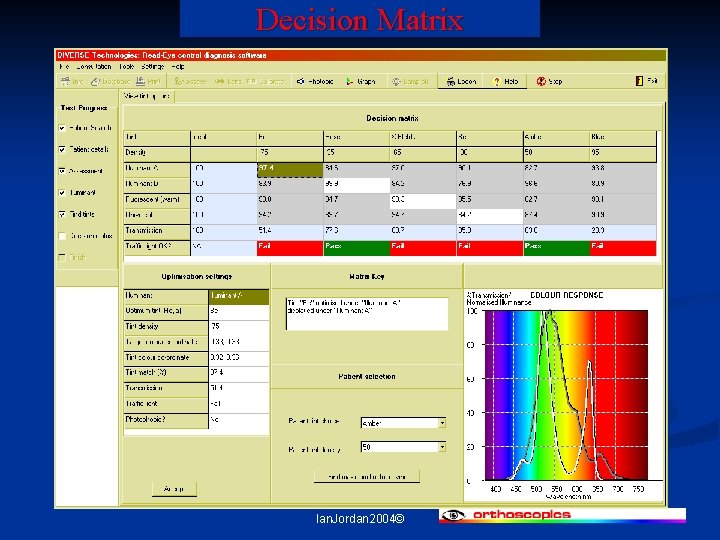Open Help from the toolbar question-mark icon
The height and width of the screenshot is (540, 720).
tap(505, 81)
